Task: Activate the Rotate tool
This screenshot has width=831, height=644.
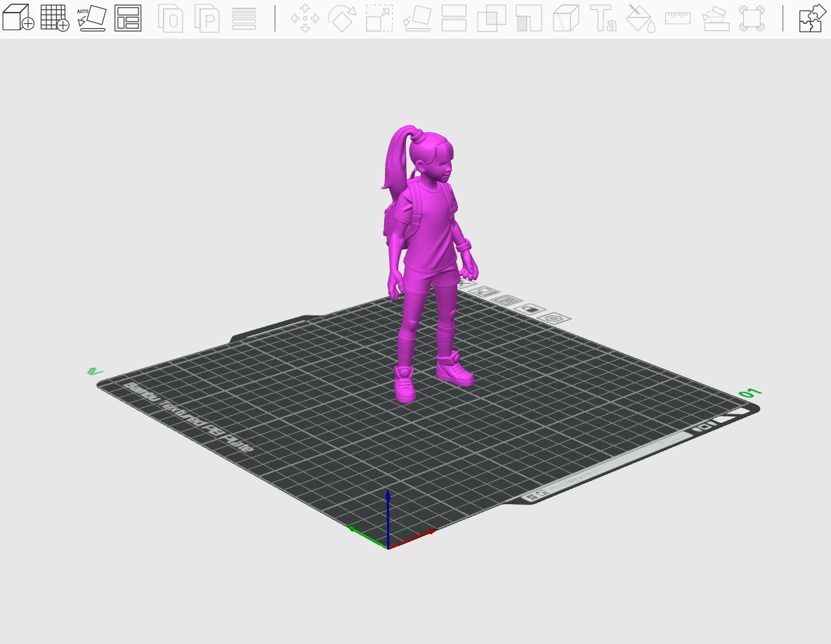Action: pos(342,18)
